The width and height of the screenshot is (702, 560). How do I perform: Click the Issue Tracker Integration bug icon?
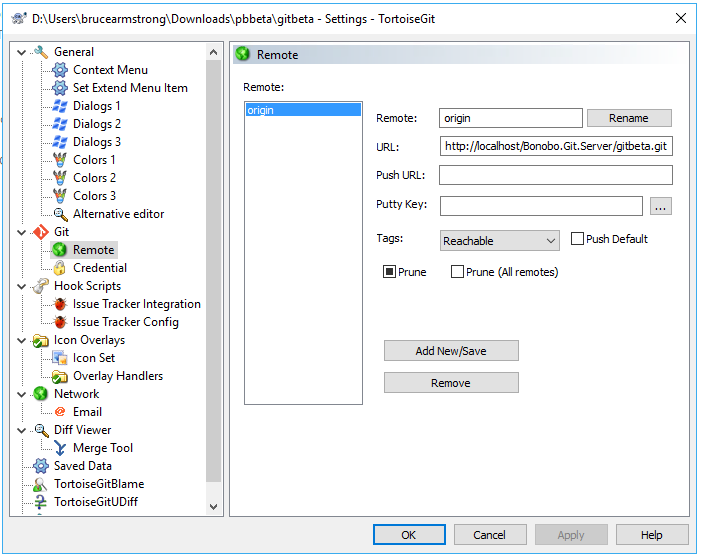[60, 304]
